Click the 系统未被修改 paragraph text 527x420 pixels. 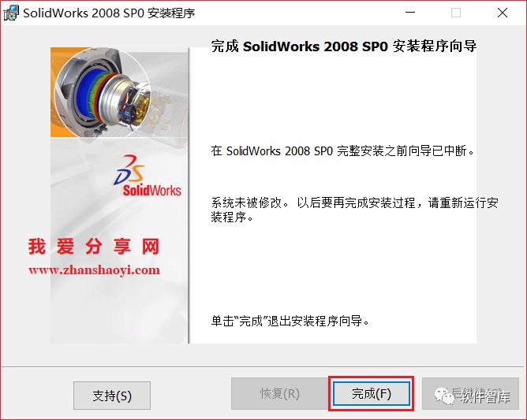point(354,210)
